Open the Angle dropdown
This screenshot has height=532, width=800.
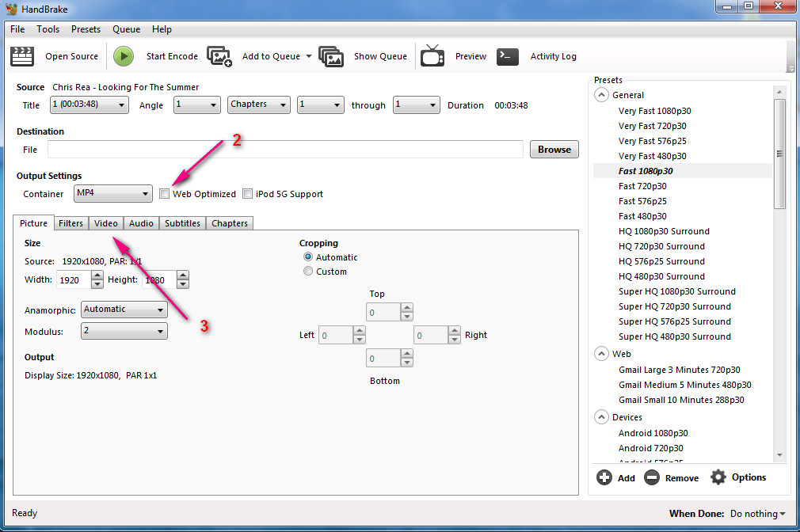click(x=197, y=104)
